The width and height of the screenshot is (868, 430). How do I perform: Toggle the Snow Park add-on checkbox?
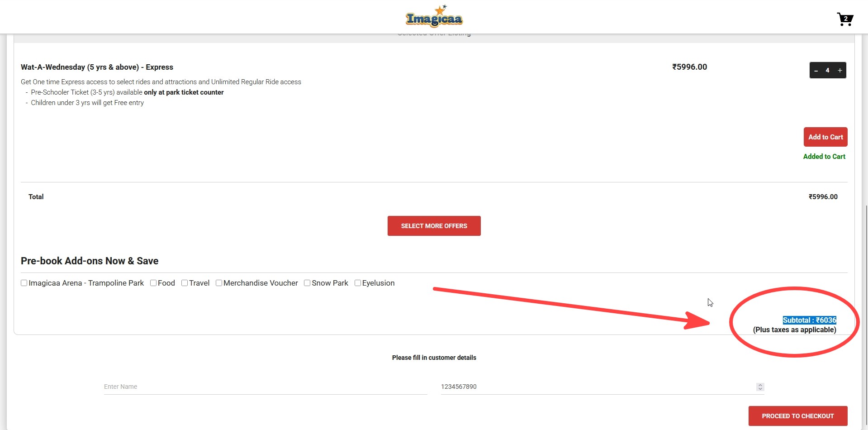click(307, 283)
